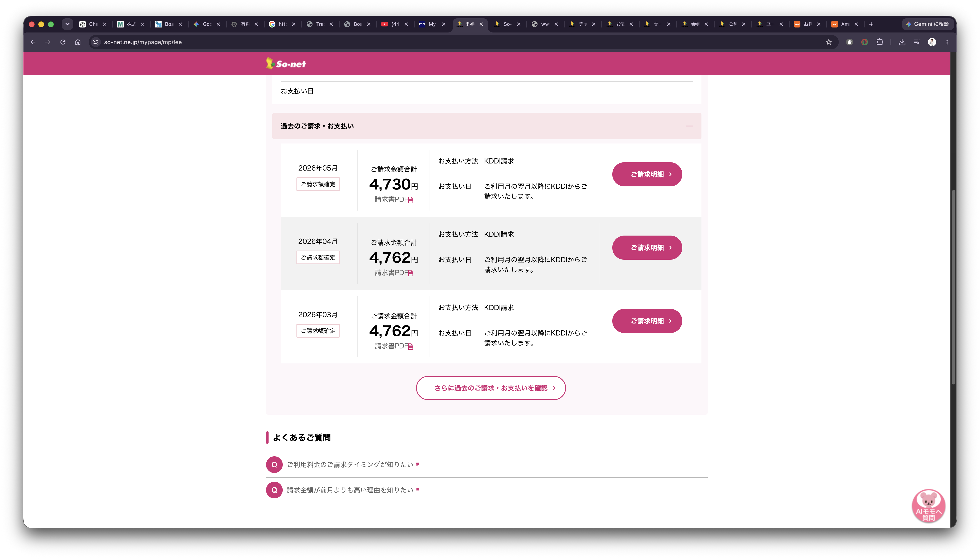Go forward with the browser forward arrow
The width and height of the screenshot is (980, 559).
tap(48, 42)
